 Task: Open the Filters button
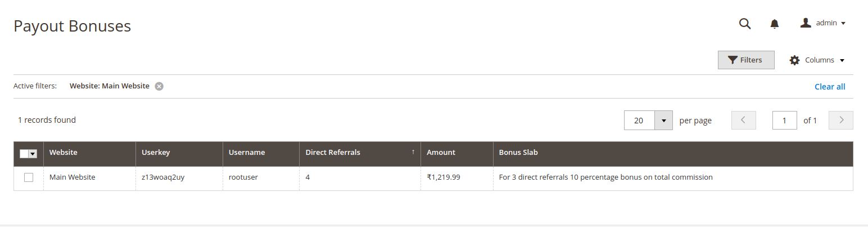click(x=745, y=60)
